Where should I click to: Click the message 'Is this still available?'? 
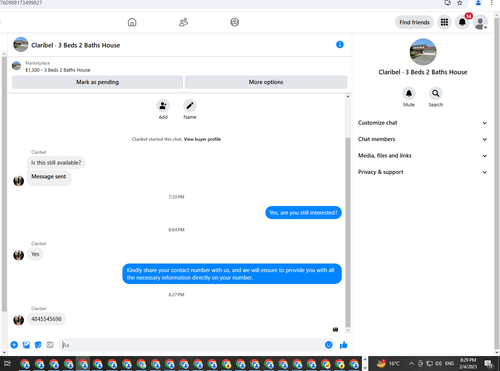coord(56,163)
